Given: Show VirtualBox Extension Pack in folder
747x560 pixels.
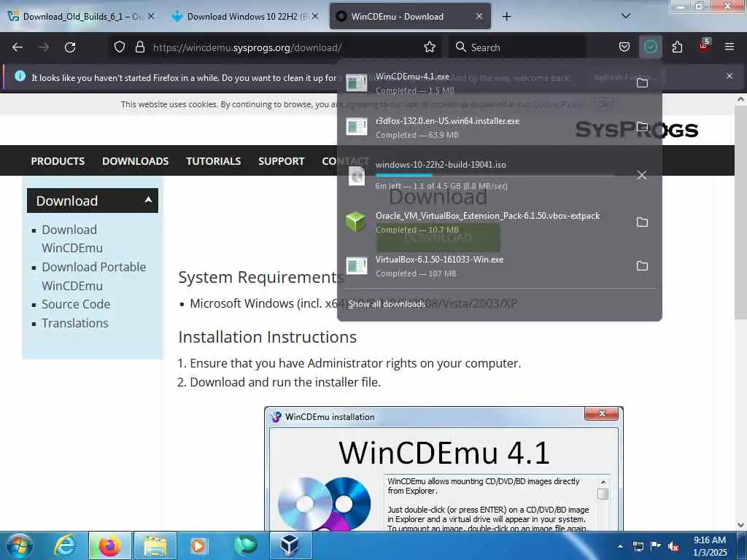Looking at the screenshot, I should coord(642,222).
